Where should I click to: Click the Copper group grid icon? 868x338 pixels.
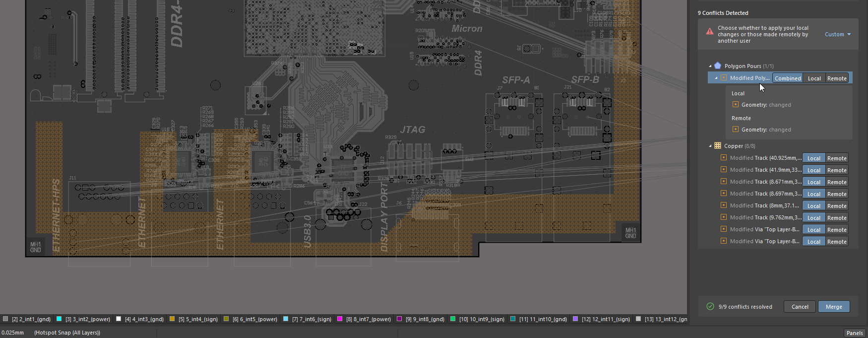coord(717,145)
